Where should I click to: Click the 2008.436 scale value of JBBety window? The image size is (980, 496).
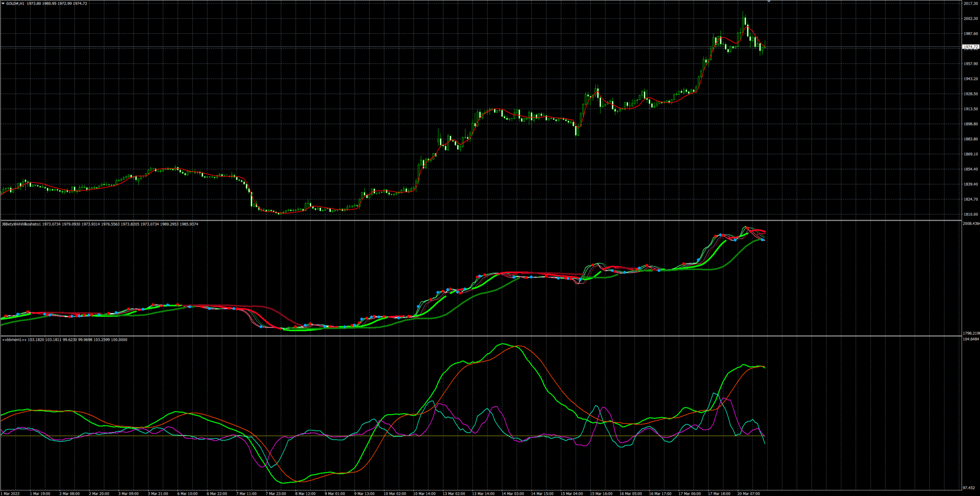click(x=971, y=224)
